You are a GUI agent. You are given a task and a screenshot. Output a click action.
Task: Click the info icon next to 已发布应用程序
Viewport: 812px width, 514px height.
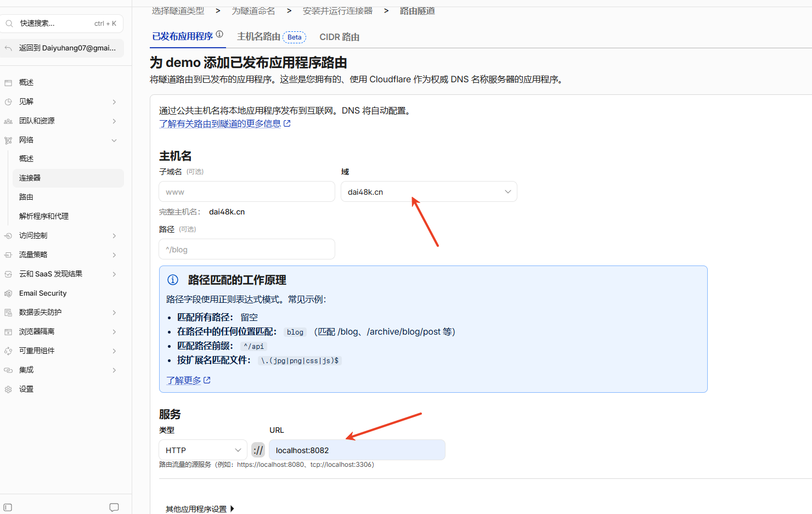click(219, 34)
